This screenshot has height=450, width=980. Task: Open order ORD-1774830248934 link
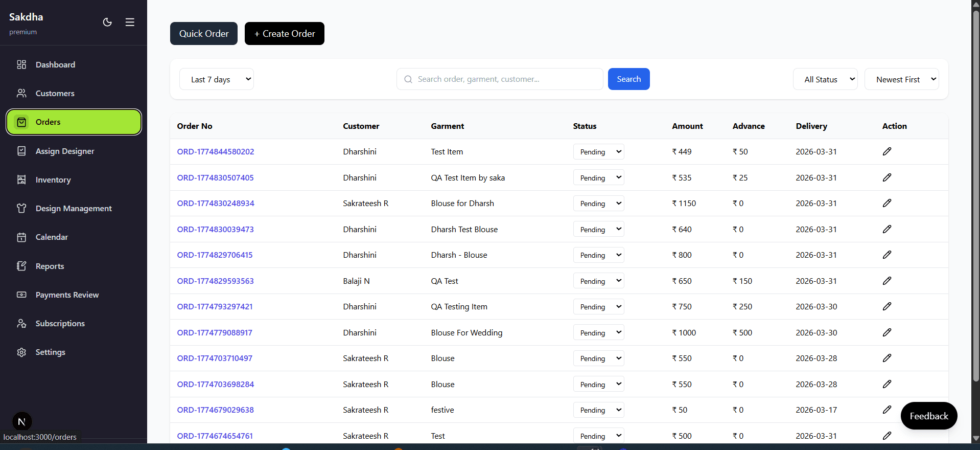pos(216,203)
